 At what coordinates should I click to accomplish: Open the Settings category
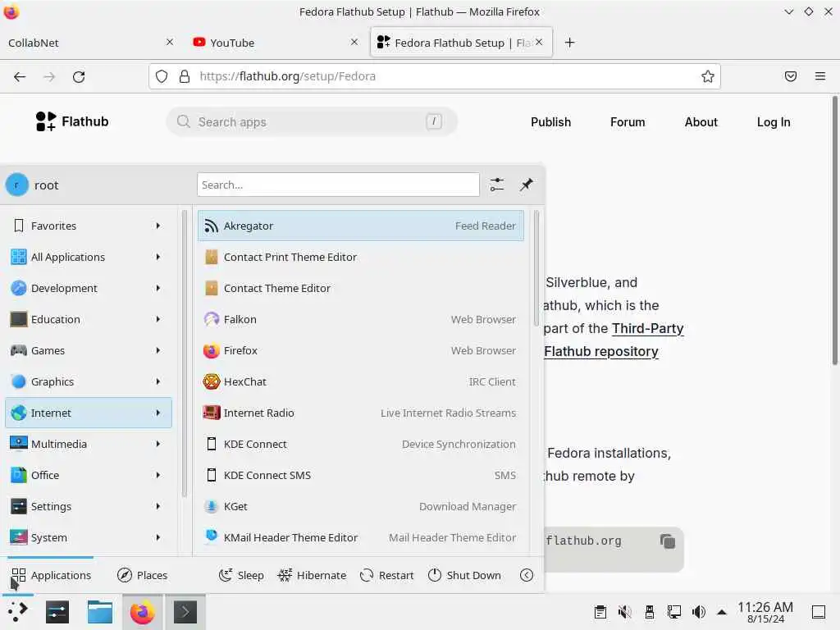tap(89, 506)
